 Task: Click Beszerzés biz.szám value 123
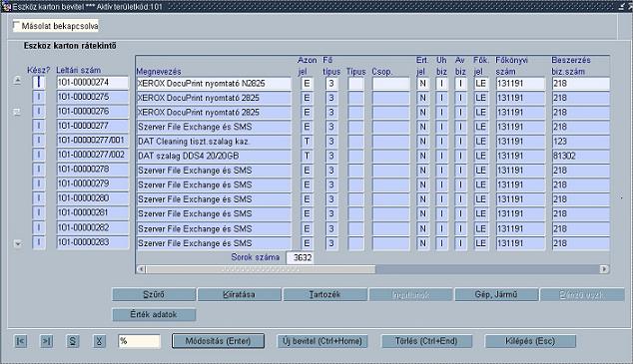(x=580, y=142)
